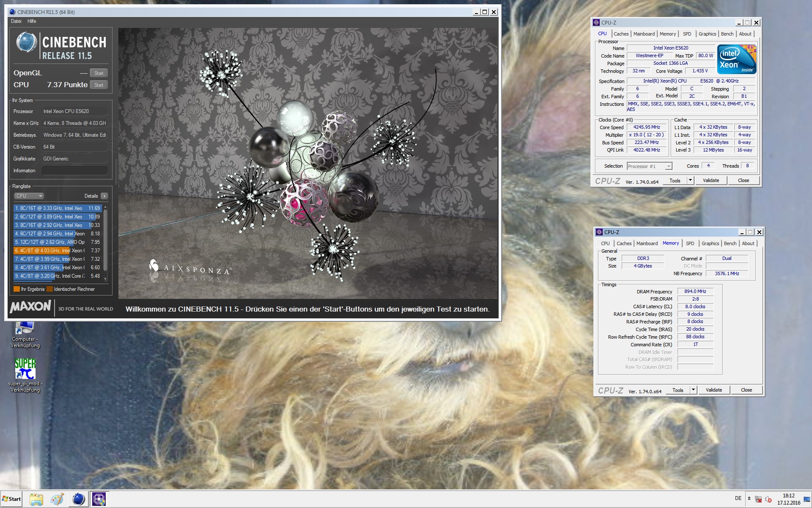Click the Start button on the taskbar

point(11,499)
